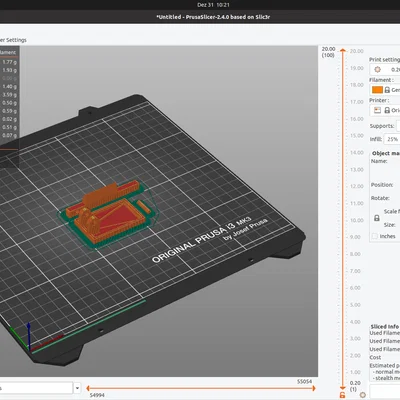Click the Filament column header in legend

click(8, 52)
